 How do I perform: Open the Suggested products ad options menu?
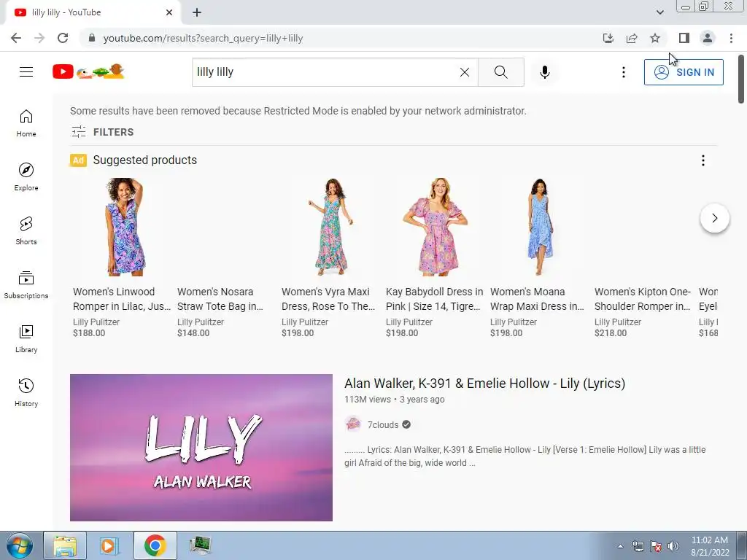pyautogui.click(x=703, y=160)
